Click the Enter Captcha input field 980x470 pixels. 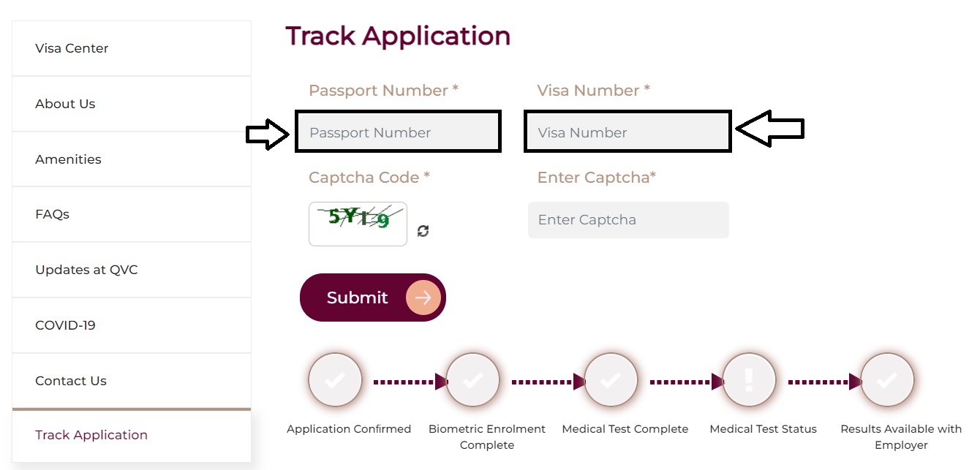pos(627,219)
